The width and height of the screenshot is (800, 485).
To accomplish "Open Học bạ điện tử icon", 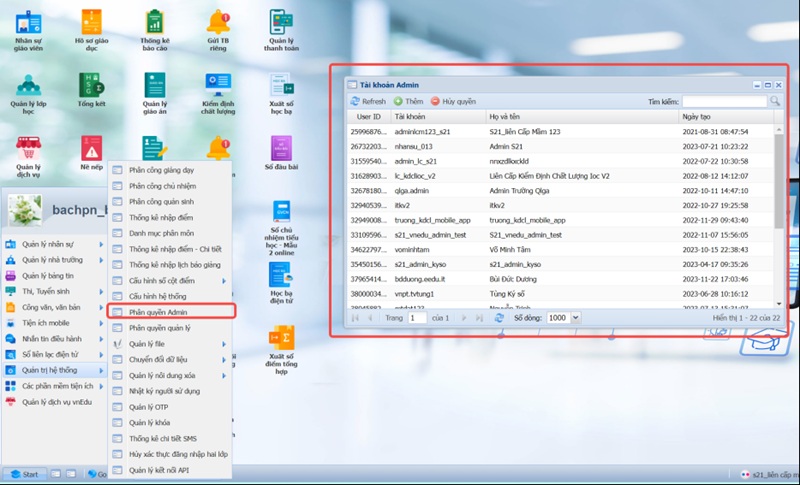I will (281, 283).
